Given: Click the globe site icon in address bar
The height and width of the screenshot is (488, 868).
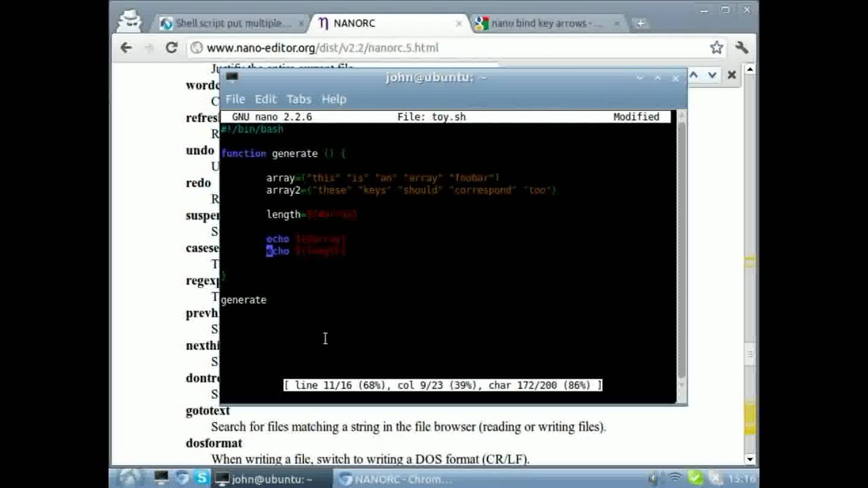Looking at the screenshot, I should click(x=197, y=47).
